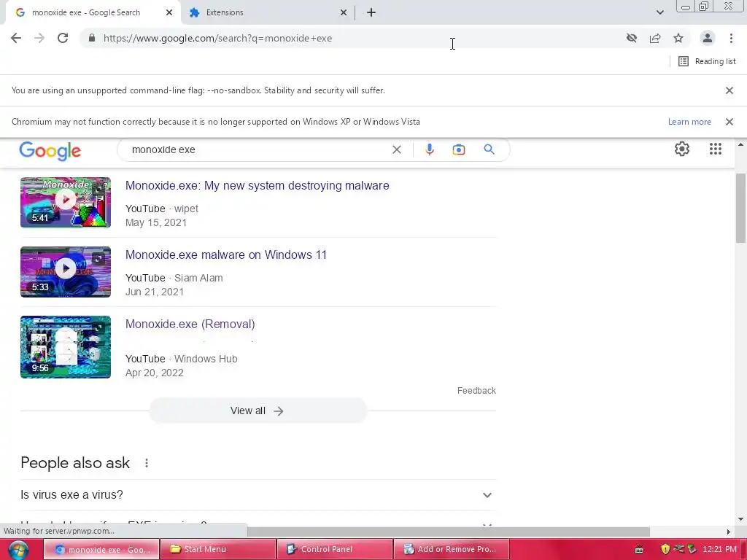Open 'Monoxide.exe malware on Windows 11' result
This screenshot has height=560, width=747.
click(226, 254)
